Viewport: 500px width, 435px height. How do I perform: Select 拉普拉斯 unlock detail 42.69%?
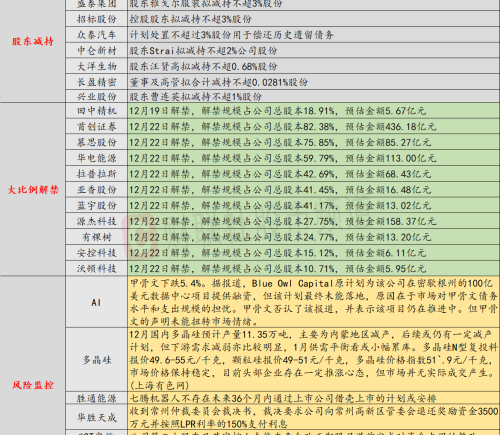pyautogui.click(x=280, y=174)
